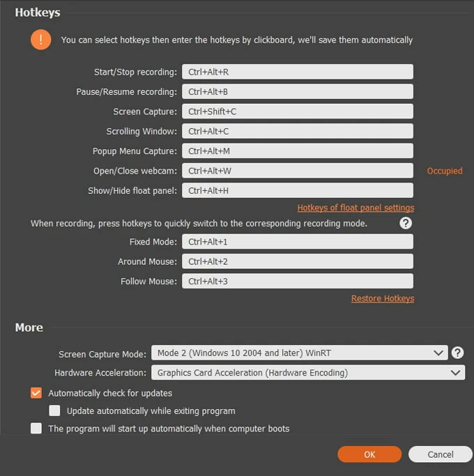
Task: Select the Open/Close webcam hotkey field
Action: pos(297,171)
